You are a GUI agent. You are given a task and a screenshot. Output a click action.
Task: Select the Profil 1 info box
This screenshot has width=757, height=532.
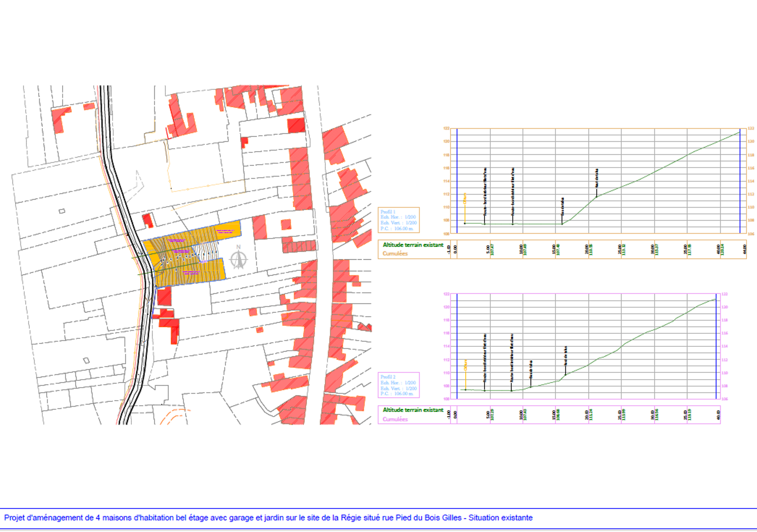click(x=398, y=220)
